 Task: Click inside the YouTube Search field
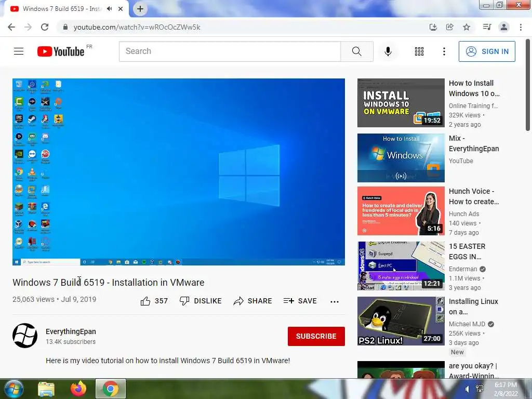(230, 51)
